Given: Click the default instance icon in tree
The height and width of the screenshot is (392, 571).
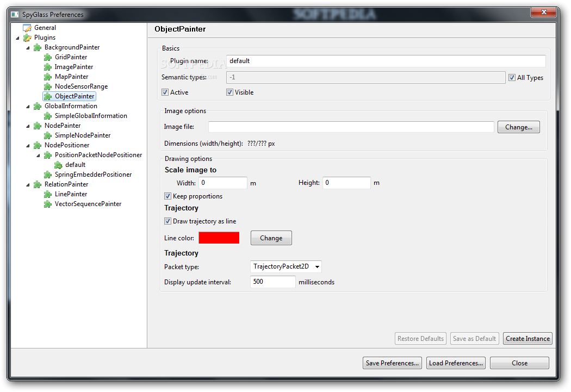Looking at the screenshot, I should (x=58, y=165).
